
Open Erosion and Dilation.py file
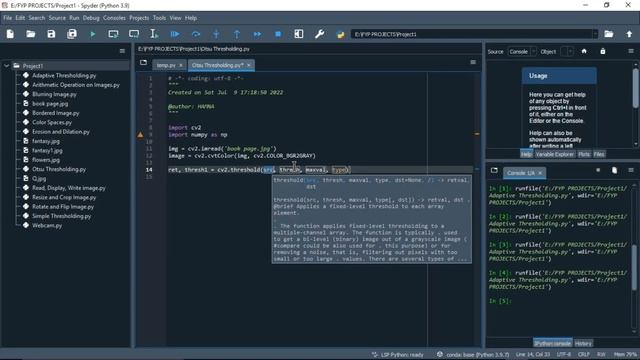click(61, 132)
